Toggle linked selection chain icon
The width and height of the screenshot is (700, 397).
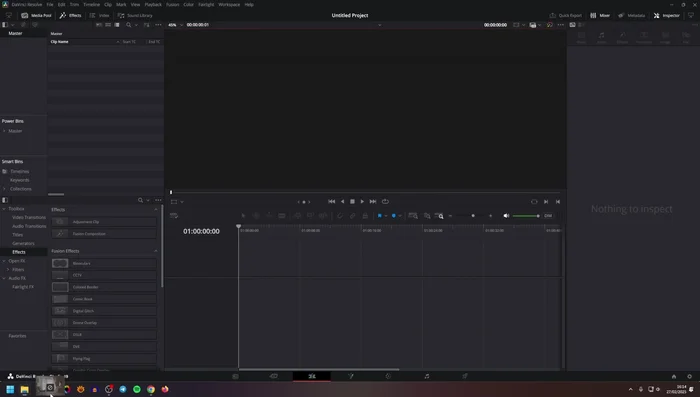(x=352, y=216)
